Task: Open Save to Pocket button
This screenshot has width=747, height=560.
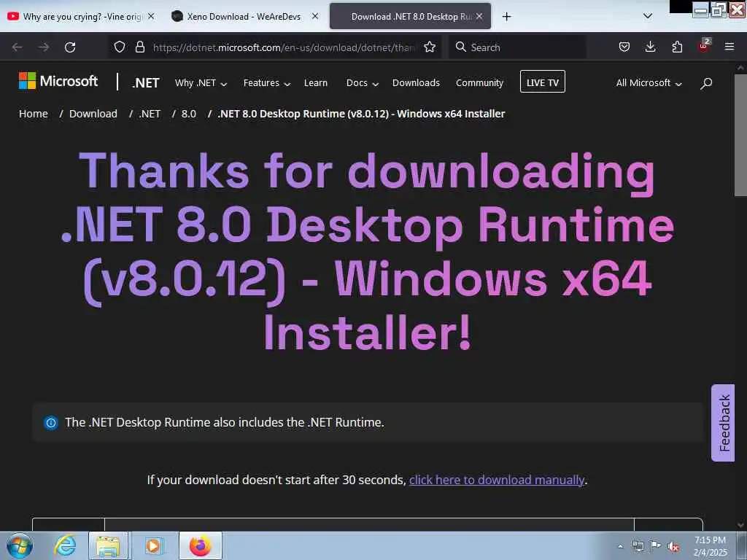Action: [x=624, y=47]
